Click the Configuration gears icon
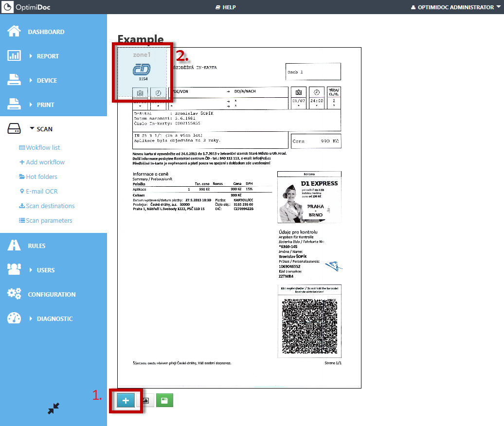 (x=14, y=294)
